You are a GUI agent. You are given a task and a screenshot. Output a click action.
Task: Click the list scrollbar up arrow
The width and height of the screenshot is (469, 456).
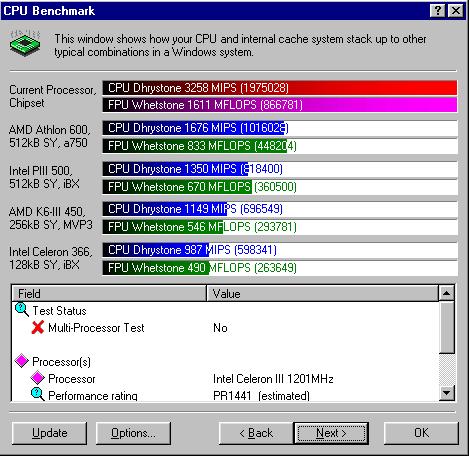pos(446,293)
